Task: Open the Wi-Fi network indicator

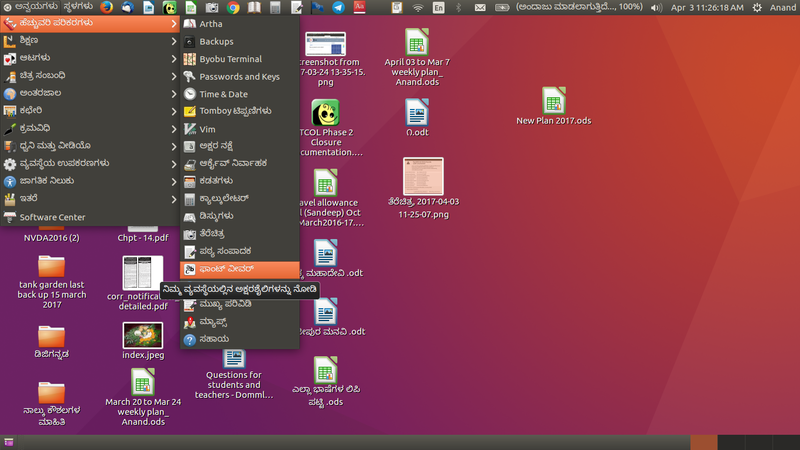Action: pyautogui.click(x=418, y=8)
